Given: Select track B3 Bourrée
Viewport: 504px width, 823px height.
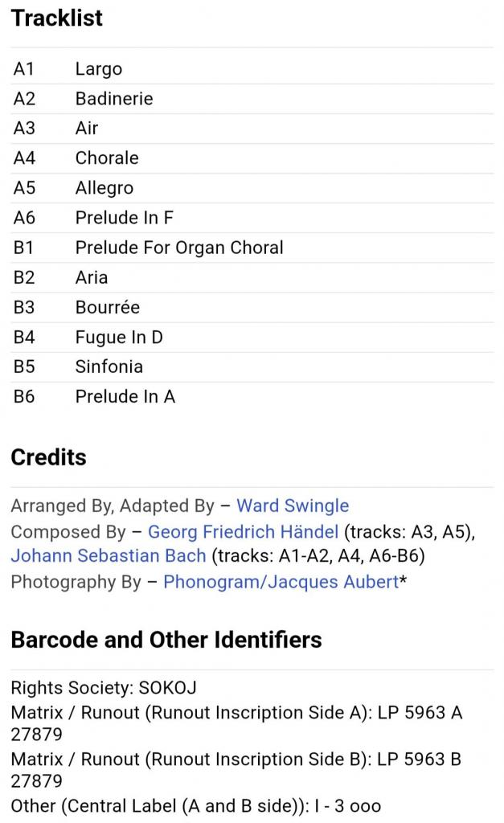Looking at the screenshot, I should click(108, 307).
